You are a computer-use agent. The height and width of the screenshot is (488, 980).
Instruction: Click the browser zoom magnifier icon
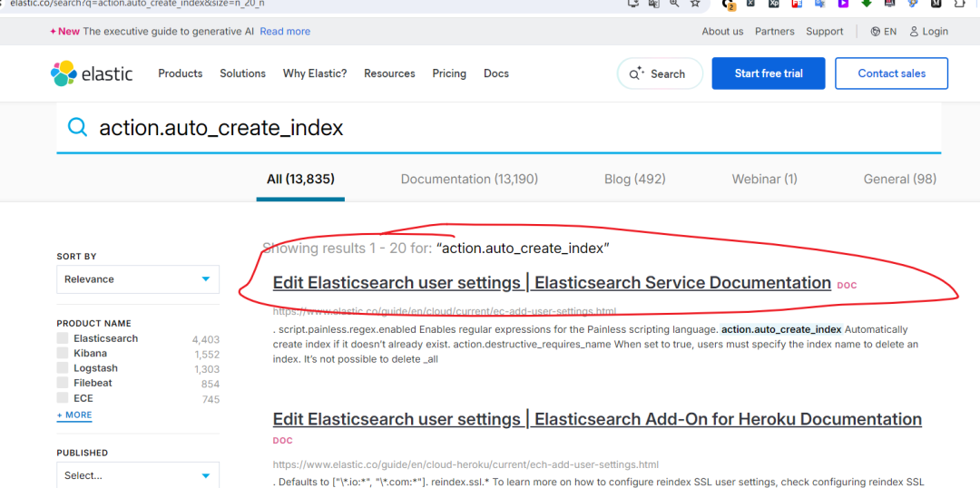674,3
